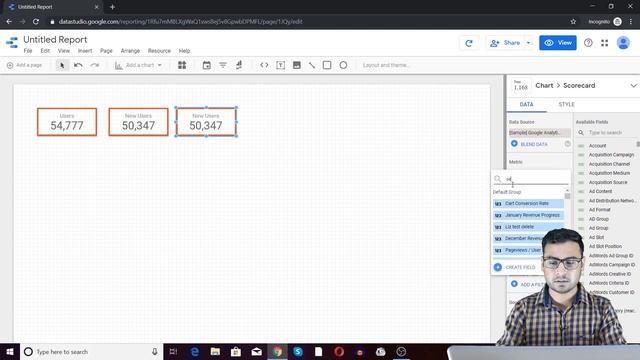Open the Arrange menu
The width and height of the screenshot is (640, 360).
(x=130, y=51)
